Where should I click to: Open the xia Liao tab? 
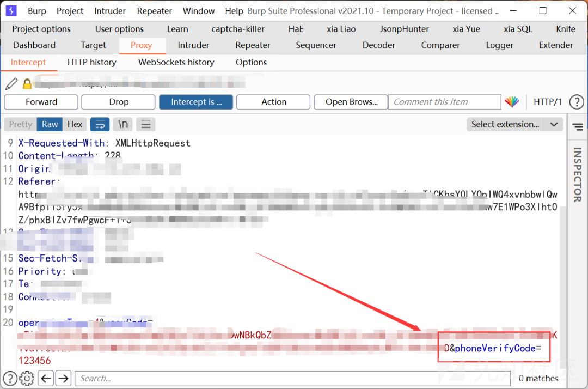pos(341,29)
